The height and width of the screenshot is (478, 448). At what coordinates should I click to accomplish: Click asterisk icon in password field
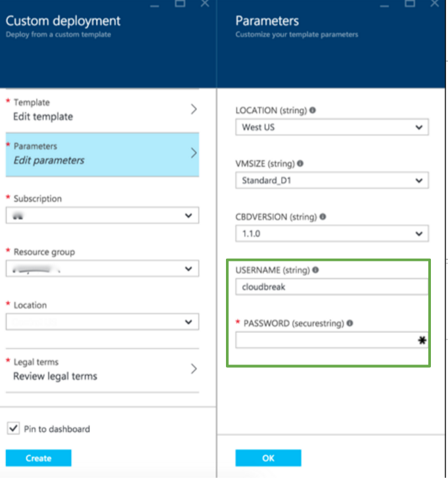coord(422,341)
